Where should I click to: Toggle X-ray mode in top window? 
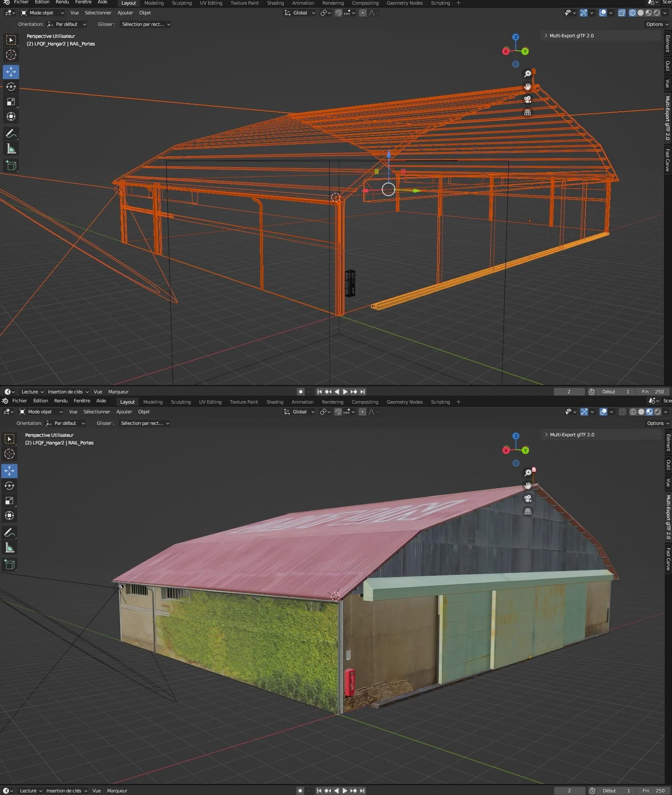(x=622, y=13)
